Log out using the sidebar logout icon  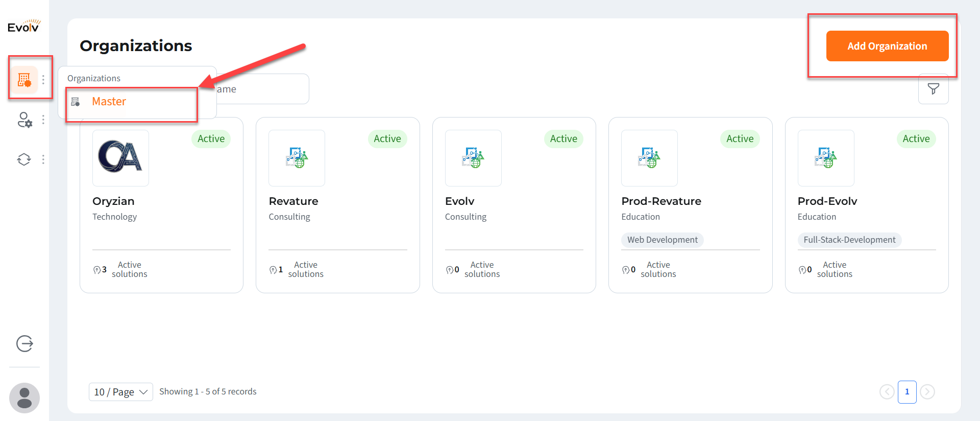[x=24, y=344]
